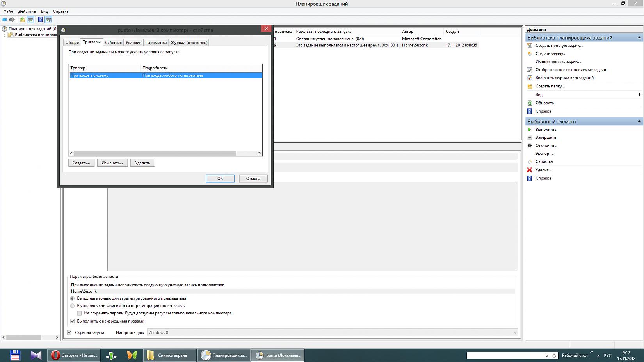Click Создать задачу... in the Actions pane
This screenshot has width=644, height=362.
[551, 54]
